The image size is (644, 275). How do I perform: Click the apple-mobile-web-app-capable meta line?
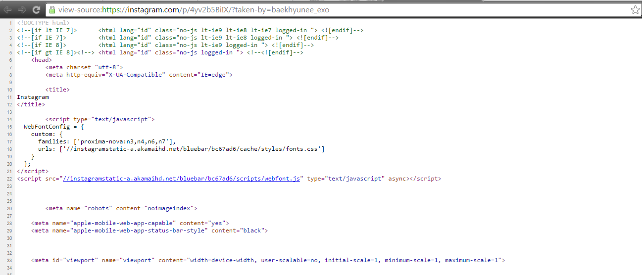[x=130, y=223]
